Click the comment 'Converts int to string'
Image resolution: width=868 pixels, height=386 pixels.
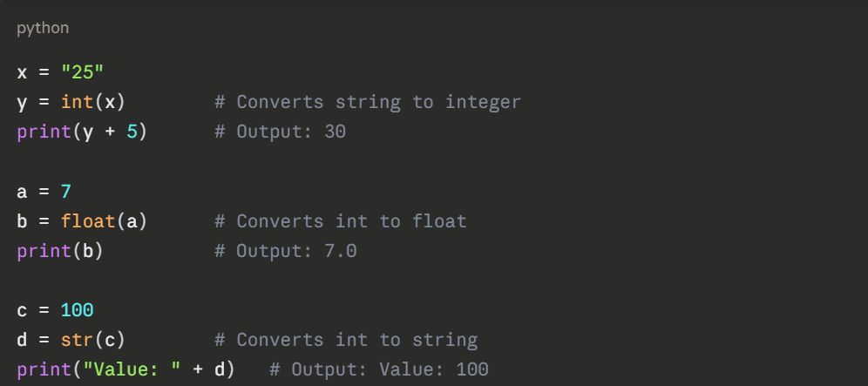coord(345,340)
